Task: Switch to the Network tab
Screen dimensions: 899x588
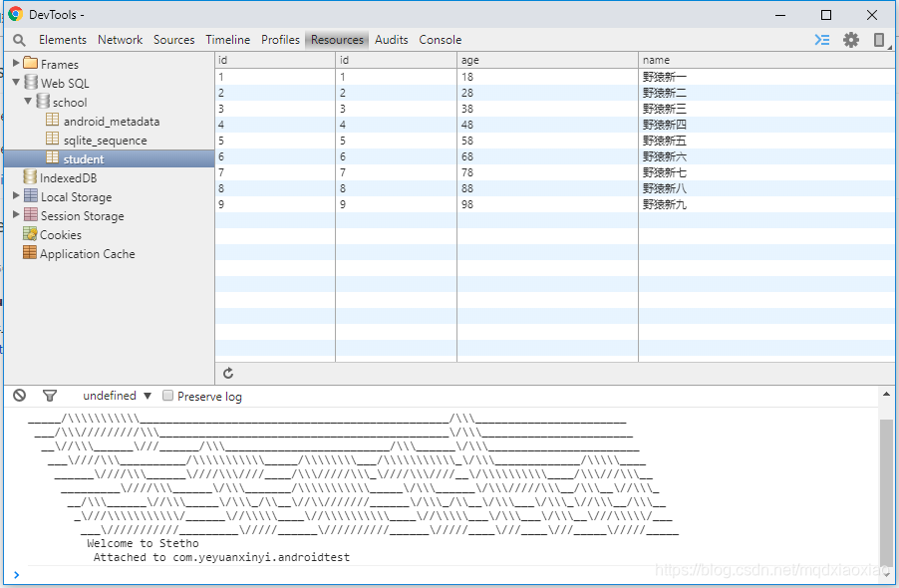Action: pos(120,40)
